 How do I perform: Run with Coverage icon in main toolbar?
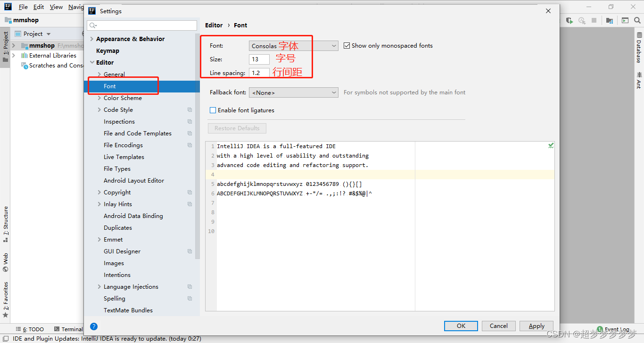click(570, 20)
